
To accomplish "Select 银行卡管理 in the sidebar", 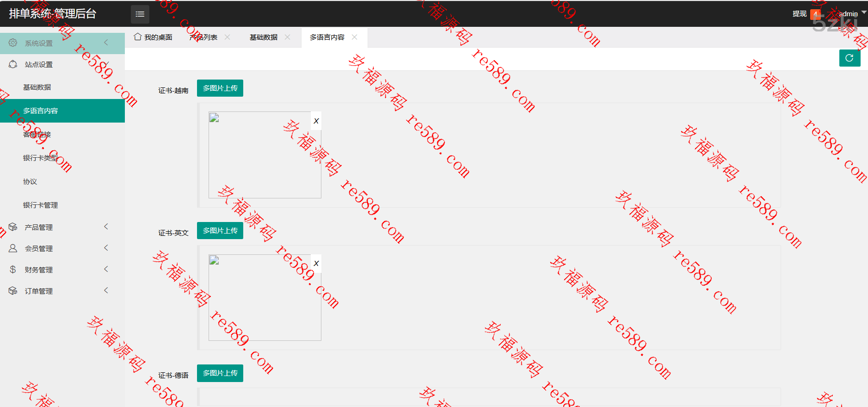I will tap(41, 205).
